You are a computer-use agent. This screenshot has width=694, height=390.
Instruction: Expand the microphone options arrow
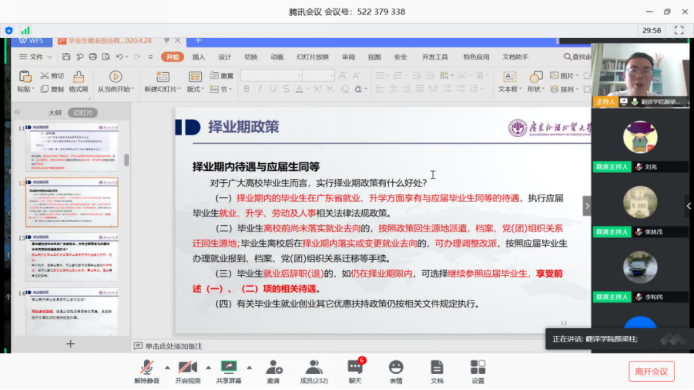point(167,367)
